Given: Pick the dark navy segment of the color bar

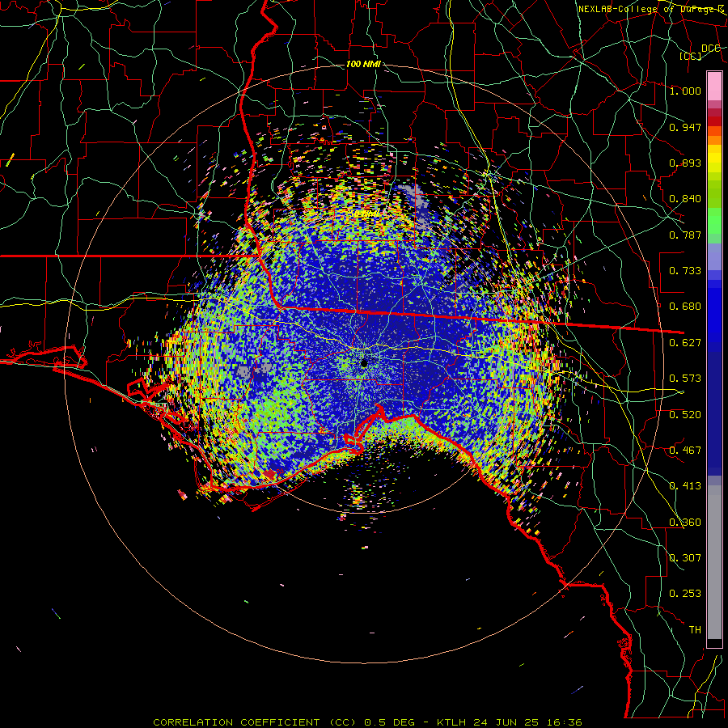Looking at the screenshot, I should 714,411.
